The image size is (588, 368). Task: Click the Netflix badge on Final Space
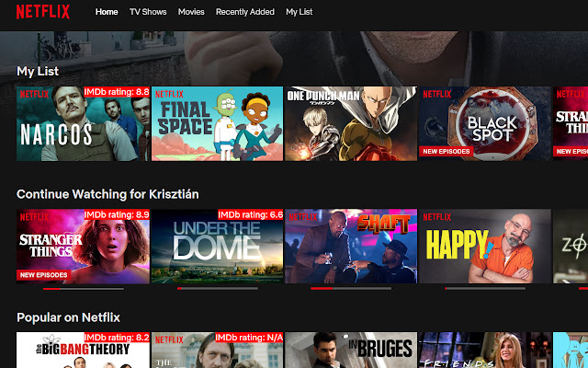click(169, 94)
